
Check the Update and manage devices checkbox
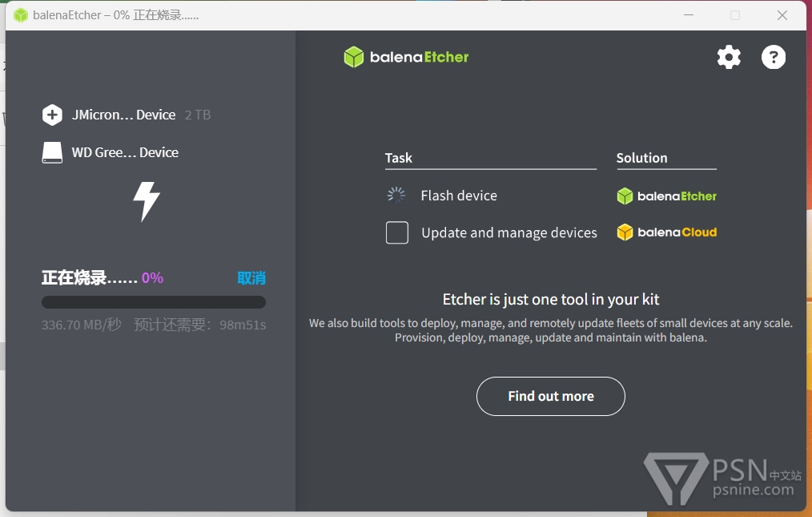point(396,232)
